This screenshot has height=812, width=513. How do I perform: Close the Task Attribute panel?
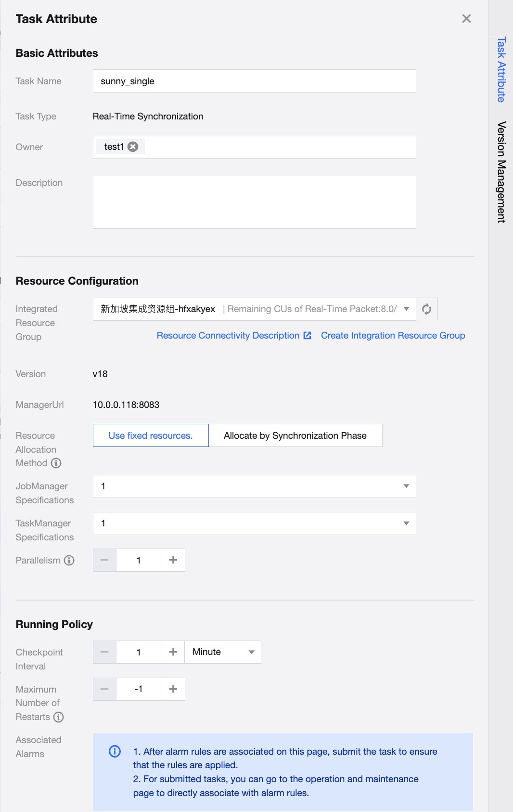click(x=466, y=19)
